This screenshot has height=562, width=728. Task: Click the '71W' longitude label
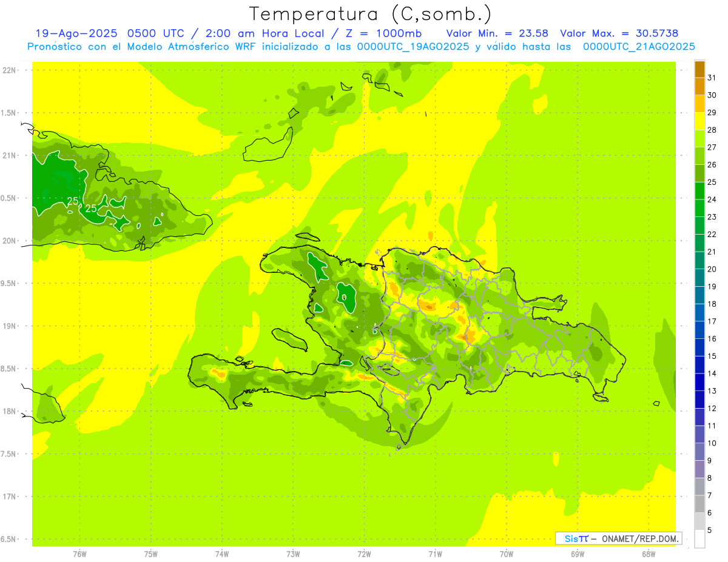[x=435, y=554]
